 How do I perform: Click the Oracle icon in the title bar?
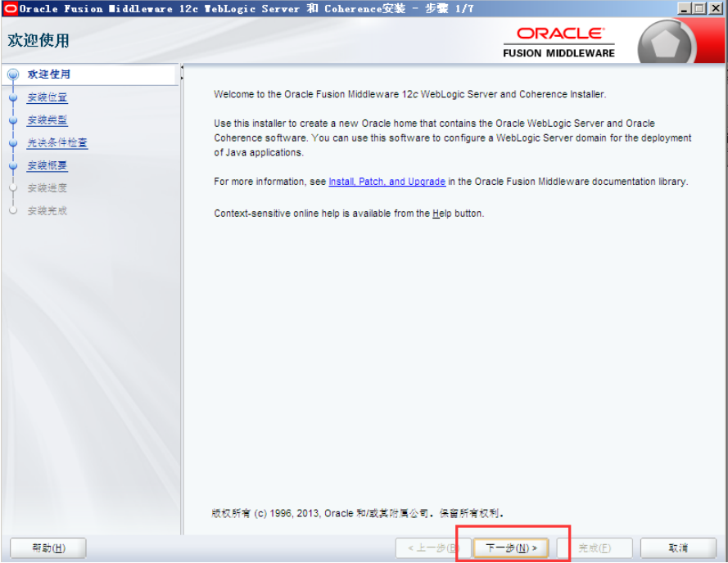pos(10,8)
